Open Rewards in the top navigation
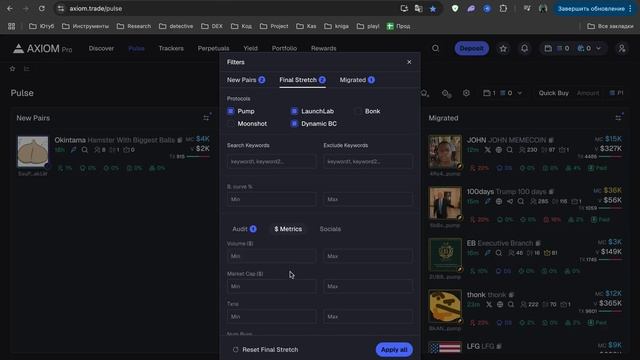 [324, 48]
